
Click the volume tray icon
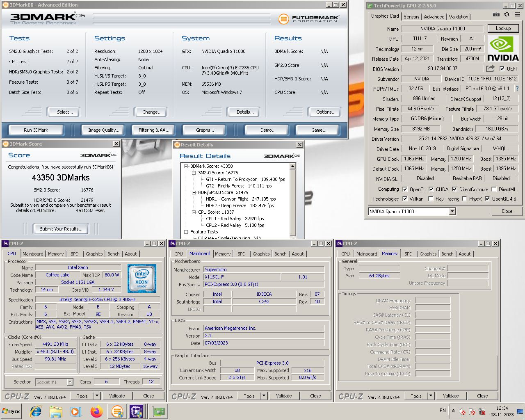point(462,411)
